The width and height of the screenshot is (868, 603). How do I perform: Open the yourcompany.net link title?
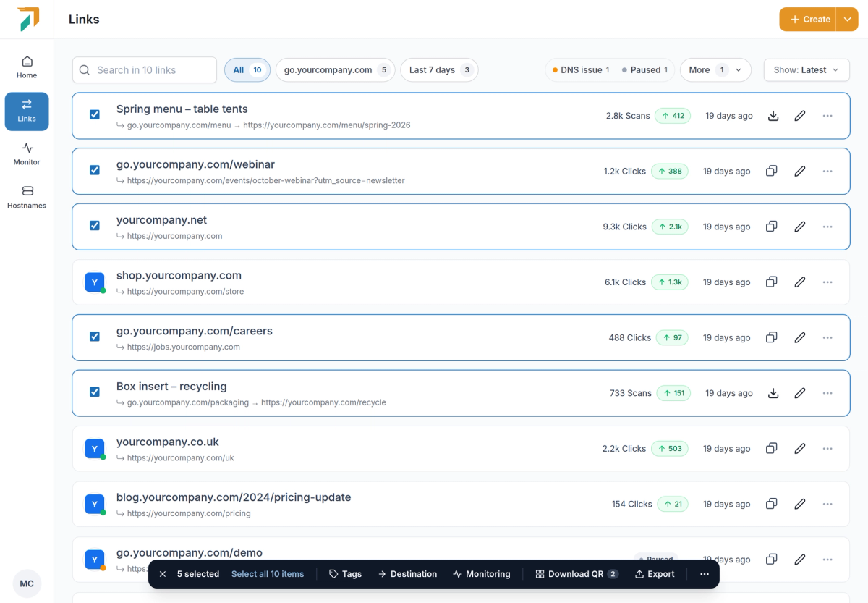(161, 220)
